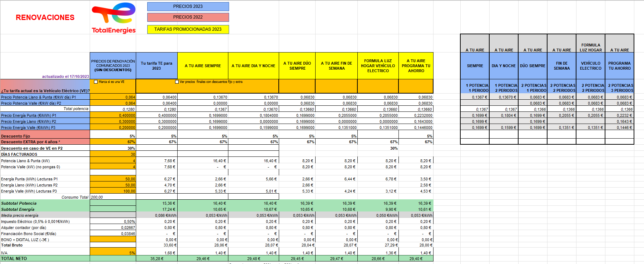Viewport: 644px width, 264px height.
Task: Select the 'Tu tarifa TE para 2023' header
Action: (x=157, y=66)
